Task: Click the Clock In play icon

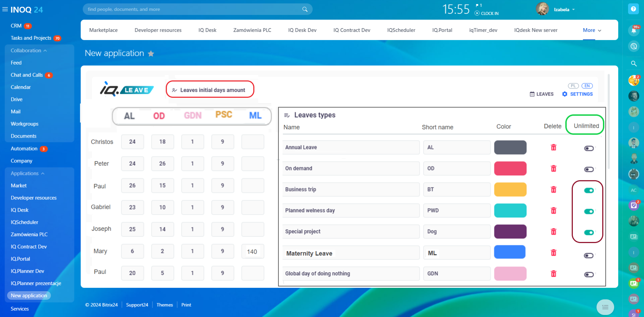Action: tap(477, 13)
